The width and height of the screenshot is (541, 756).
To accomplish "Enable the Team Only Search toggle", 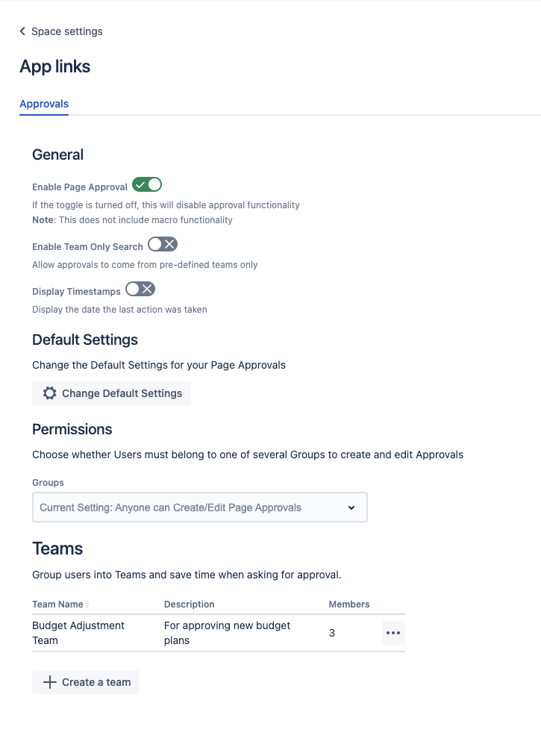I will pyautogui.click(x=163, y=244).
